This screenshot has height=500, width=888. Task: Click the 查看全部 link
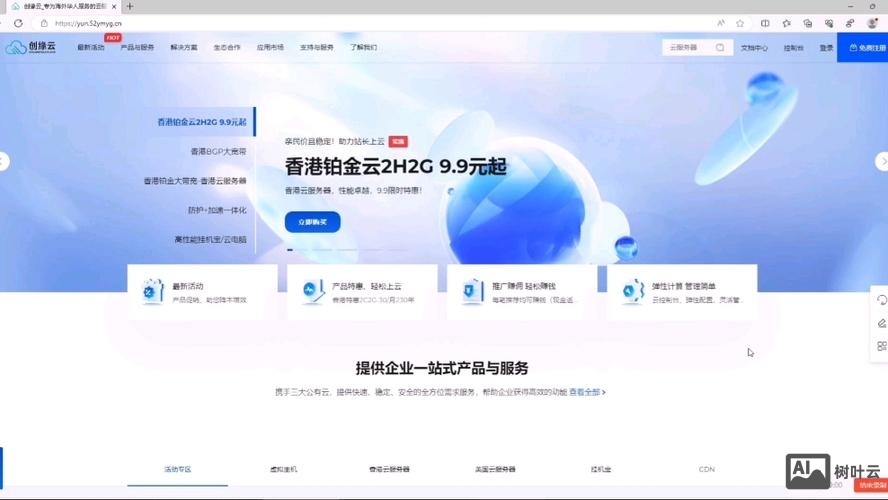tap(587, 392)
